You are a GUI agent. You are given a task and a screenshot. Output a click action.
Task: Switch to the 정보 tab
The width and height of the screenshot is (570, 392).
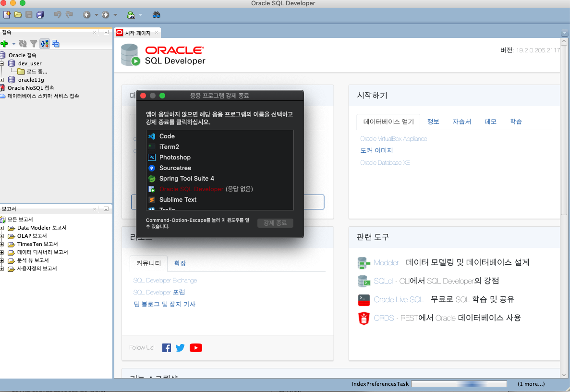pyautogui.click(x=433, y=122)
